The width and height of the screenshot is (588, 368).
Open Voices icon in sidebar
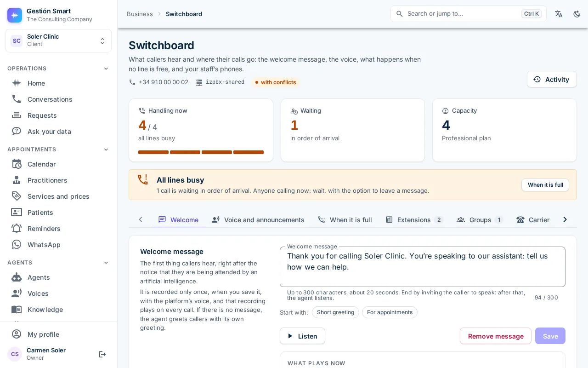coord(17,293)
